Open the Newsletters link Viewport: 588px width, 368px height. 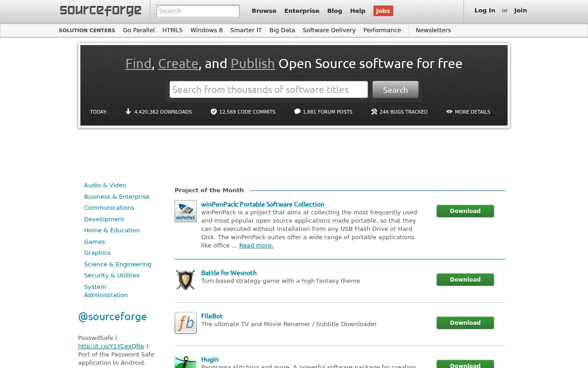[433, 30]
